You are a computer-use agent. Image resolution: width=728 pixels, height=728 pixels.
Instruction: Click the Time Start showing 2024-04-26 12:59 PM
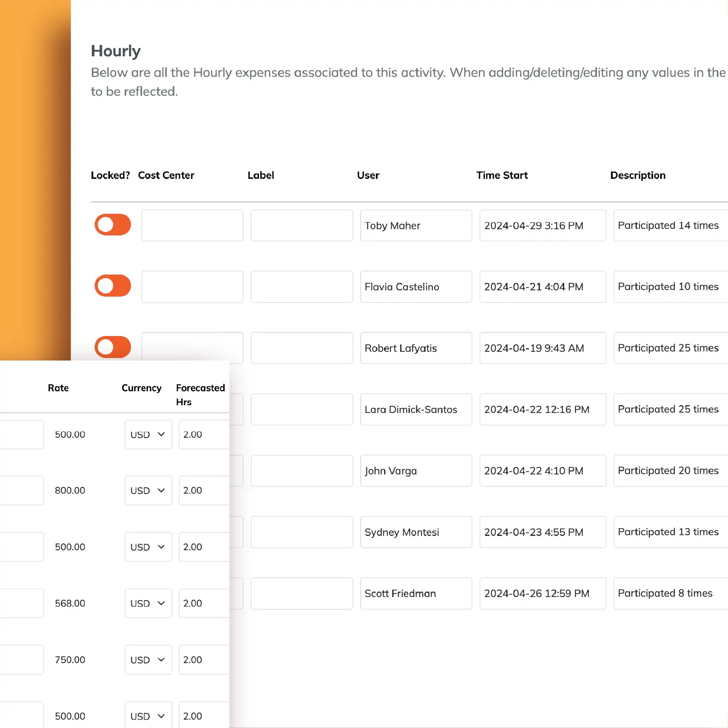point(543,593)
